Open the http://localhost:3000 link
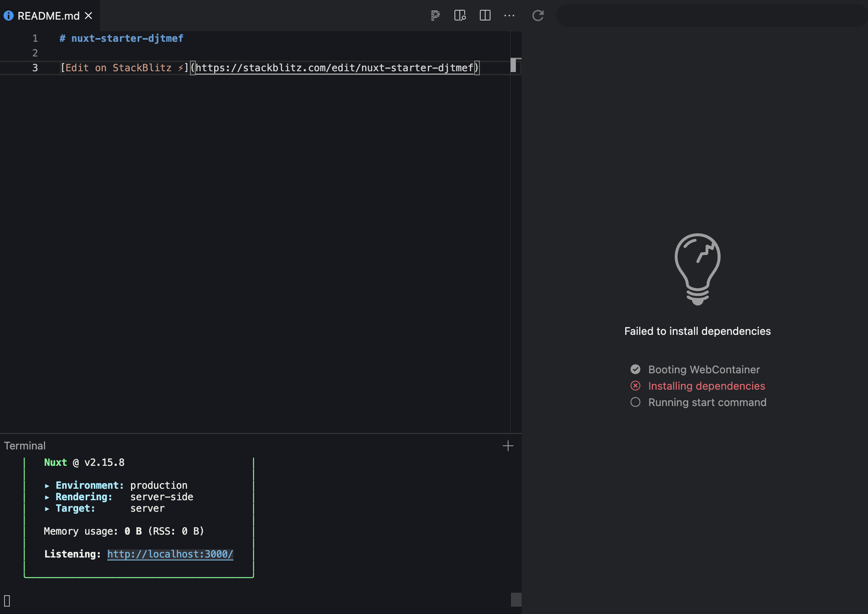868x614 pixels. tap(170, 554)
